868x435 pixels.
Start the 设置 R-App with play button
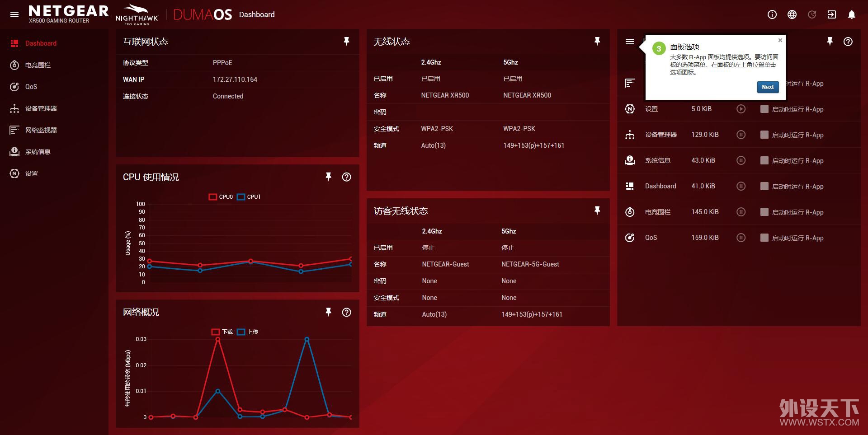(x=741, y=109)
